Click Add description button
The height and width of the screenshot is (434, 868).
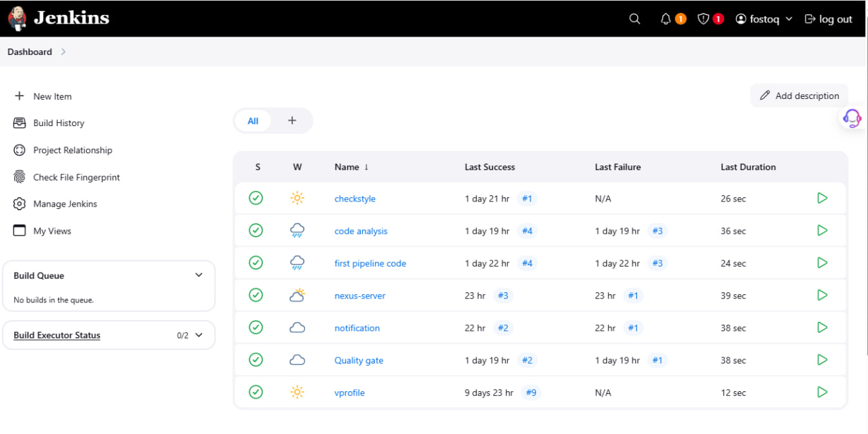[800, 96]
